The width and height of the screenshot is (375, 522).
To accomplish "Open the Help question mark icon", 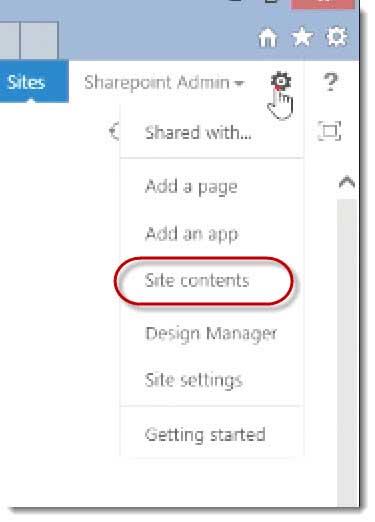I will 330,82.
